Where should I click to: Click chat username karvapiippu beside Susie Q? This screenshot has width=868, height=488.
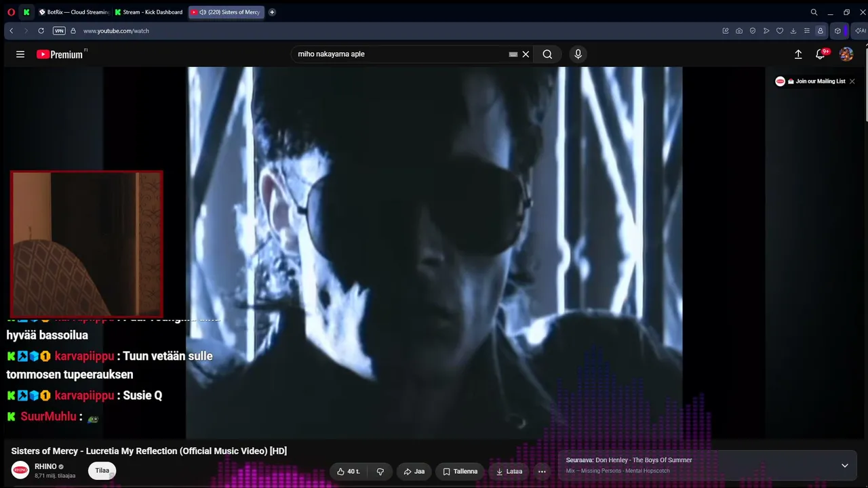tap(84, 396)
